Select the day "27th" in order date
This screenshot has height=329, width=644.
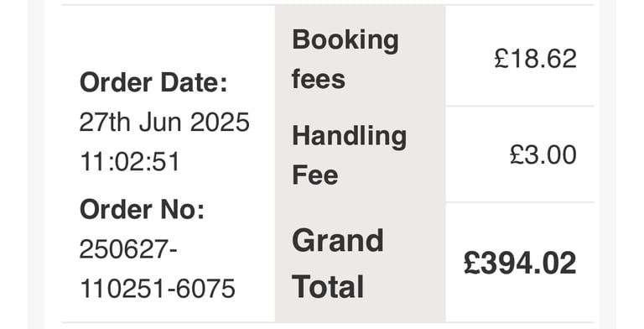click(105, 123)
